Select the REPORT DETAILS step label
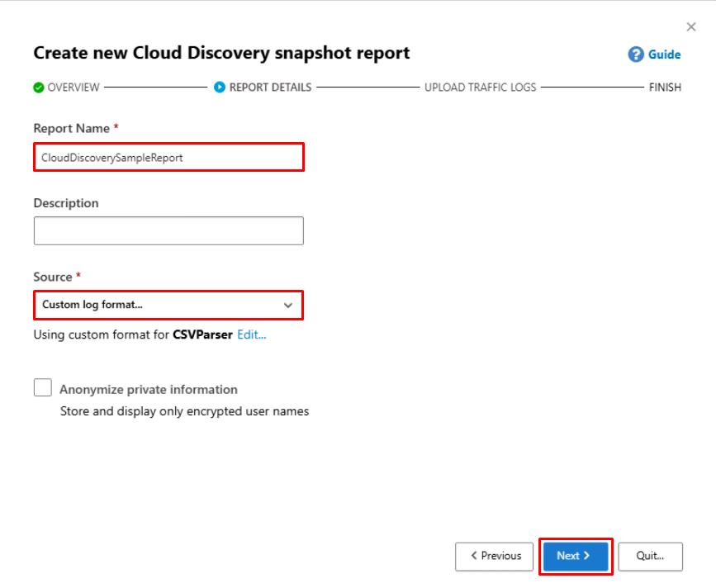Screen dimensions: 716x588 coord(270,88)
